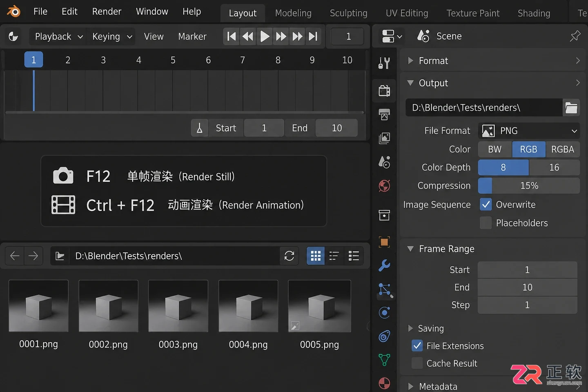Open the Keying dropdown
588x392 pixels.
click(111, 37)
